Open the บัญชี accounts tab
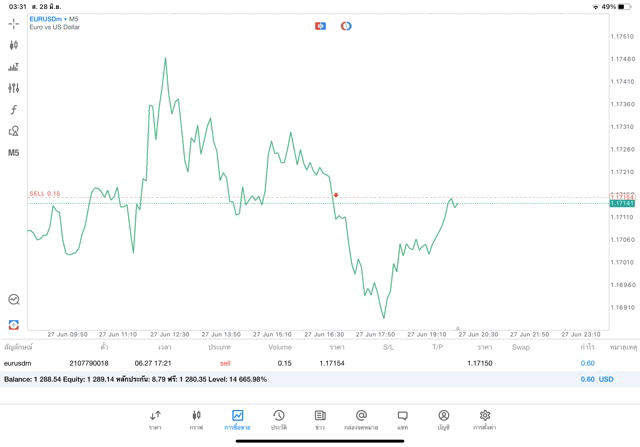Viewport: 640px width, 447px height. click(x=443, y=419)
